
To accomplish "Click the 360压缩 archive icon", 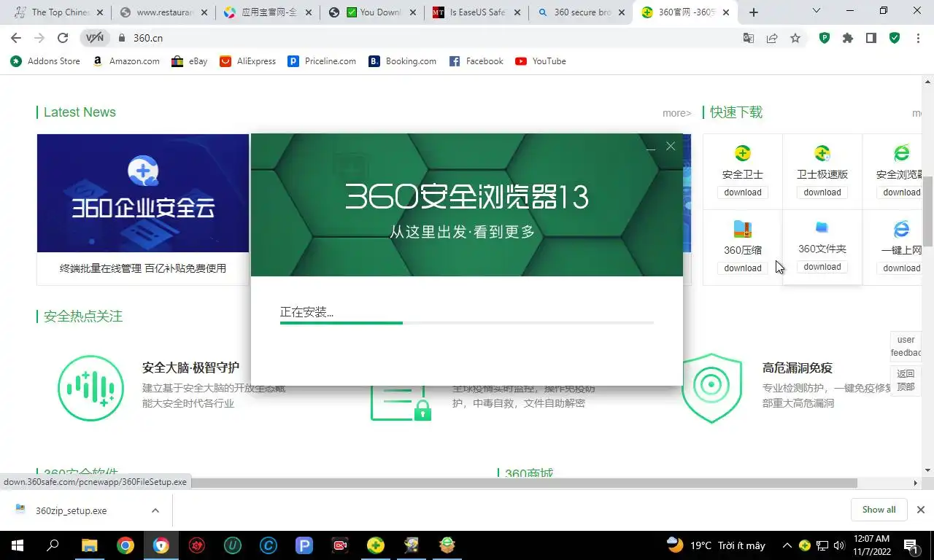I will [742, 229].
